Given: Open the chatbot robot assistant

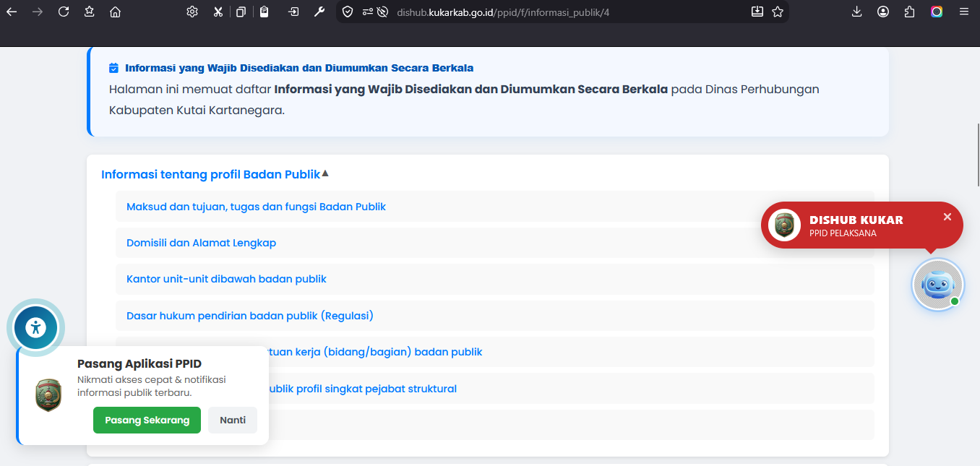Looking at the screenshot, I should [937, 284].
